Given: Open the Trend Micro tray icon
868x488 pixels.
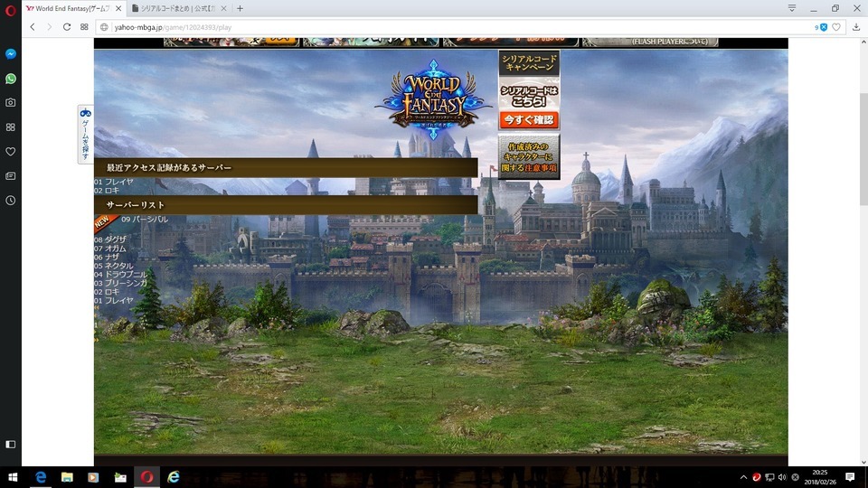Looking at the screenshot, I should point(756,477).
